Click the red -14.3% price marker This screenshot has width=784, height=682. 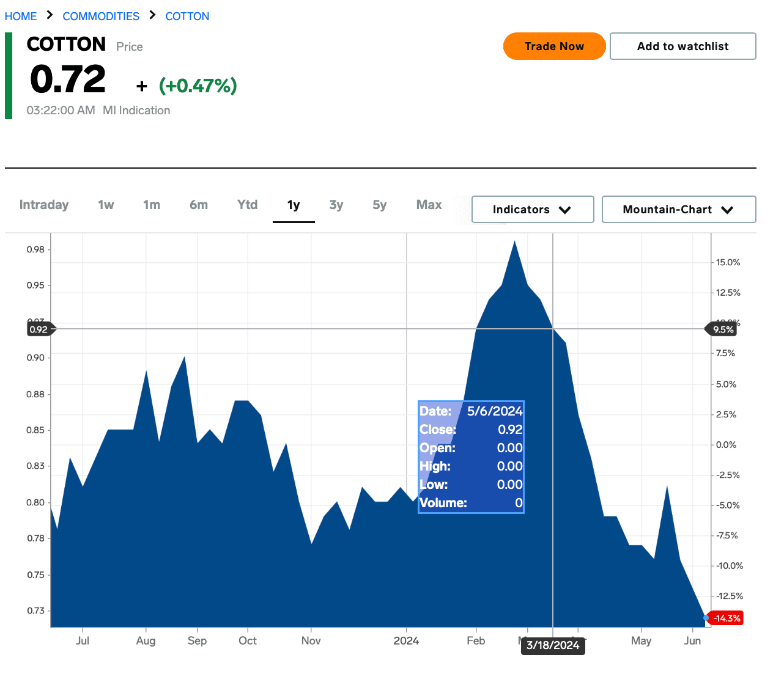pos(727,618)
